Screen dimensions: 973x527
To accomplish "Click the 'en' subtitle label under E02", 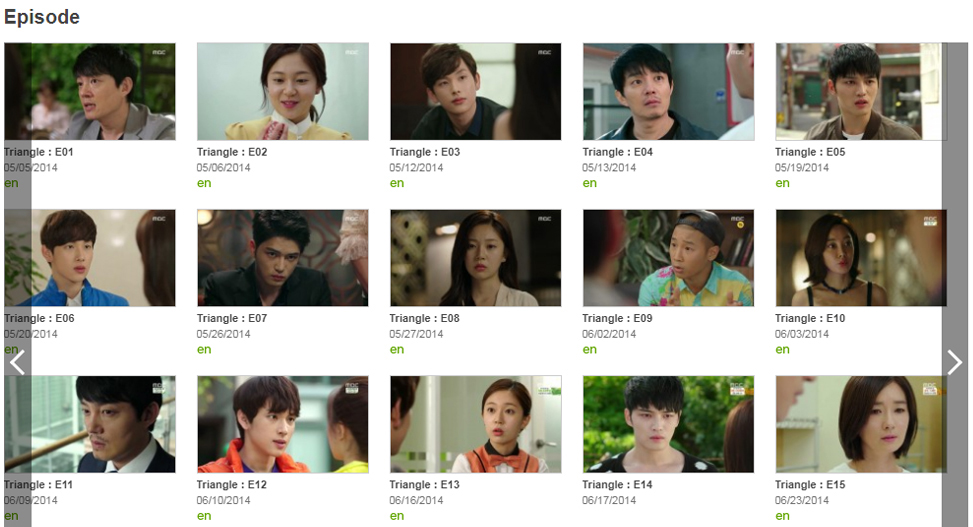I will coord(204,183).
